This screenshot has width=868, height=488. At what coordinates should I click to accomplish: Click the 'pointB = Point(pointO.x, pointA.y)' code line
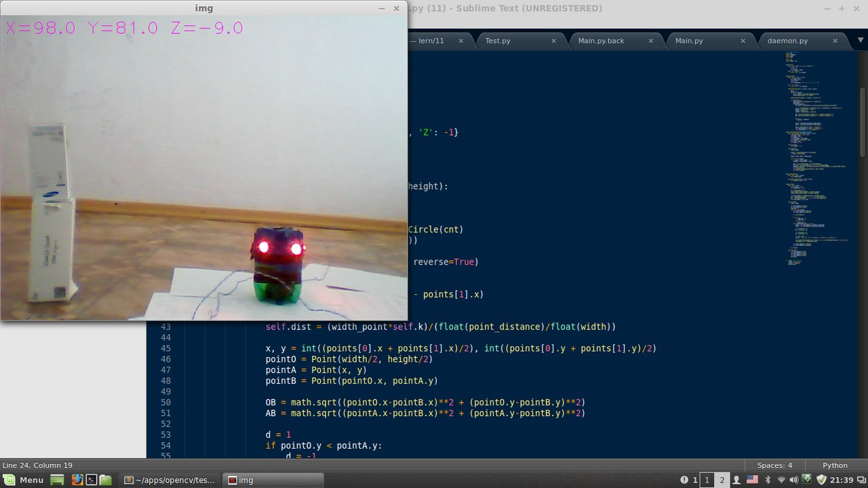tap(352, 381)
